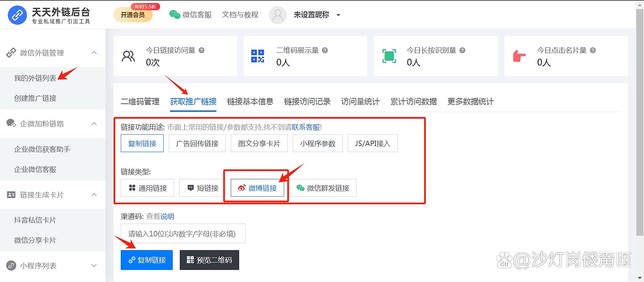The height and width of the screenshot is (282, 644).
Task: Collapse the 微信外链管理 sidebar section
Action: (x=94, y=53)
